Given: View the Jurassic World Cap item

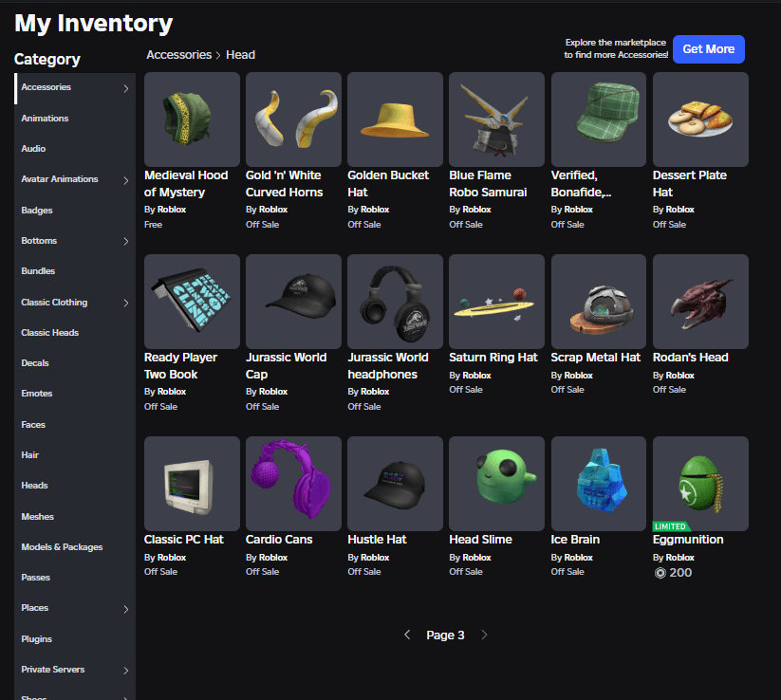Looking at the screenshot, I should (x=292, y=302).
